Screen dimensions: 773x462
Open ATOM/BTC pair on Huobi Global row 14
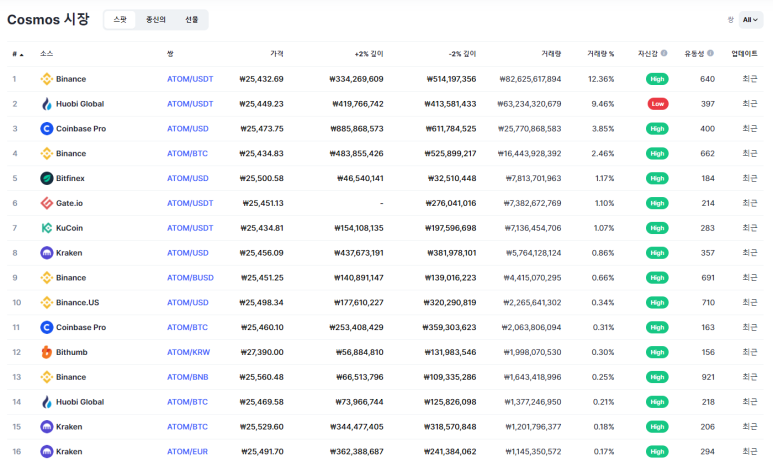click(187, 402)
